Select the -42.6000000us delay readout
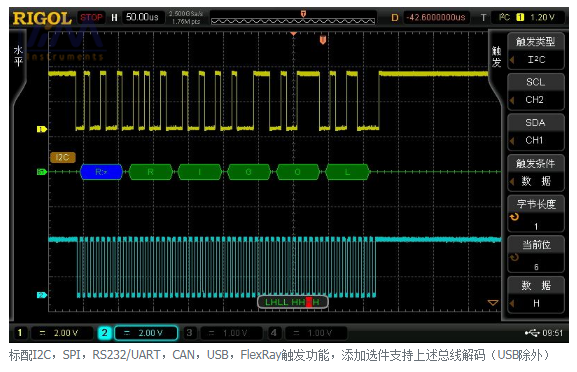Viewport: 577px width, 372px height. point(436,17)
